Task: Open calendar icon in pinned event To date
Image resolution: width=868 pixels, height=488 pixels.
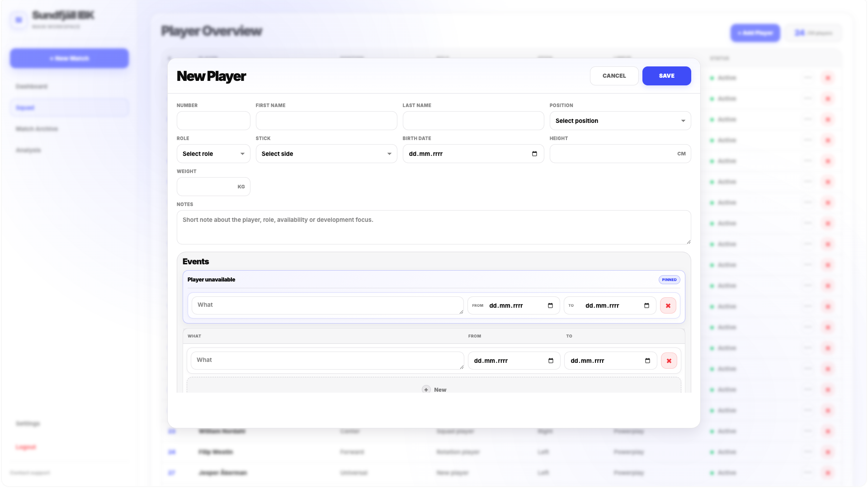Action: (x=646, y=305)
